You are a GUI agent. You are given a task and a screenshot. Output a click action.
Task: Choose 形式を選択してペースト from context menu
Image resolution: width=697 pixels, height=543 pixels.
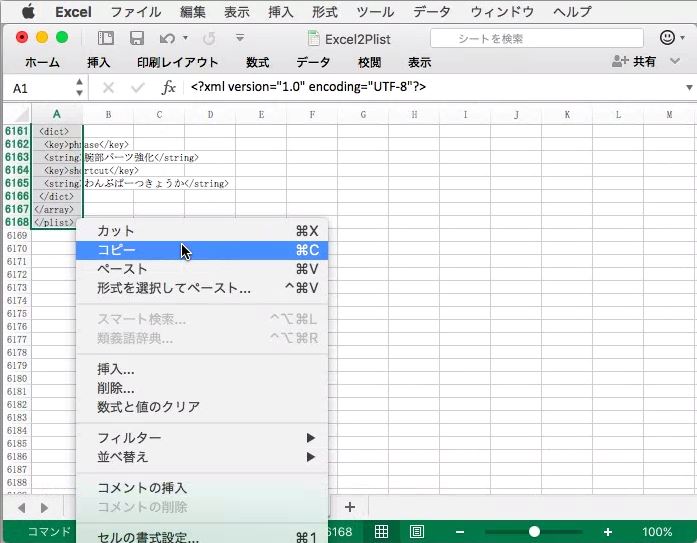pos(202,288)
